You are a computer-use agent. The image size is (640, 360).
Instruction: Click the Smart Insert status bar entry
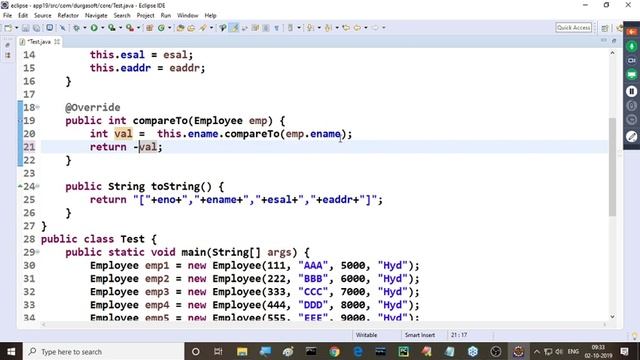[x=420, y=335]
